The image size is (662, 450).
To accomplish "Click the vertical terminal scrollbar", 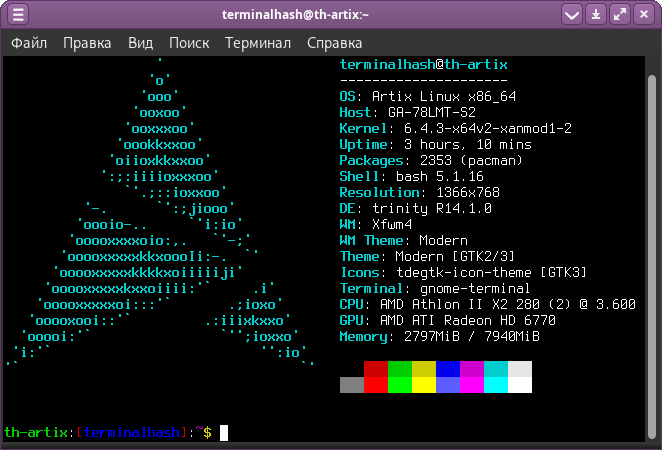I will click(x=651, y=257).
